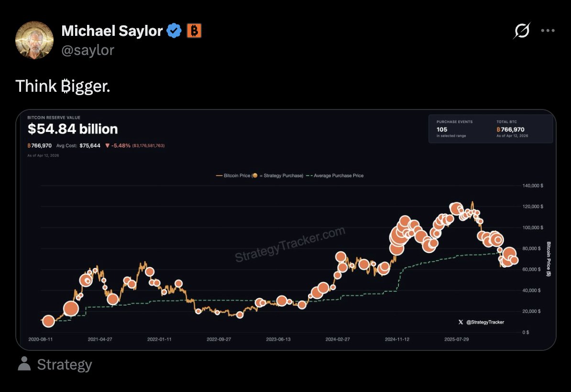Viewport: 571px width, 392px height.
Task: Open Michael Saylor's profile picture
Action: click(x=34, y=40)
